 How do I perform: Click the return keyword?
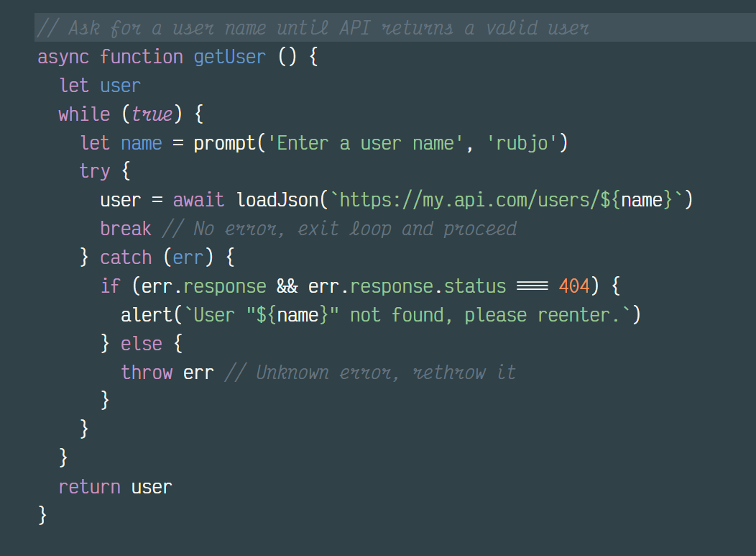(90, 487)
